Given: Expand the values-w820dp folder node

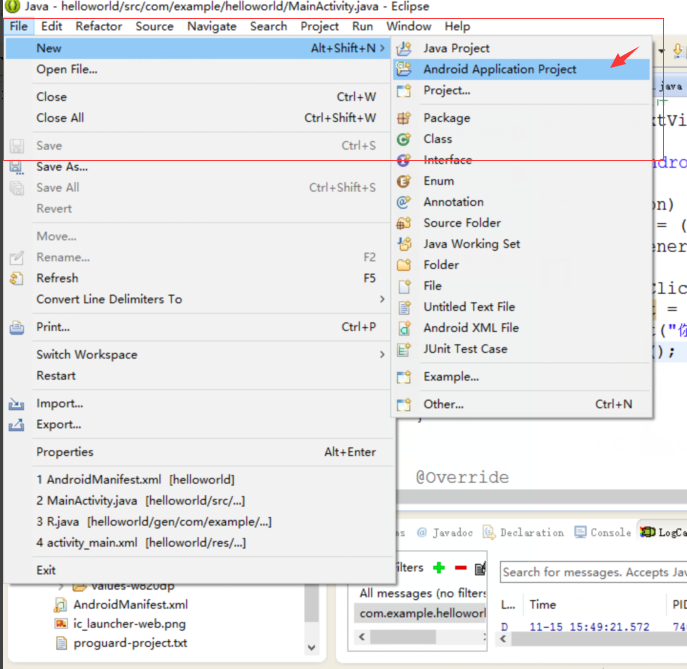Looking at the screenshot, I should point(61,586).
